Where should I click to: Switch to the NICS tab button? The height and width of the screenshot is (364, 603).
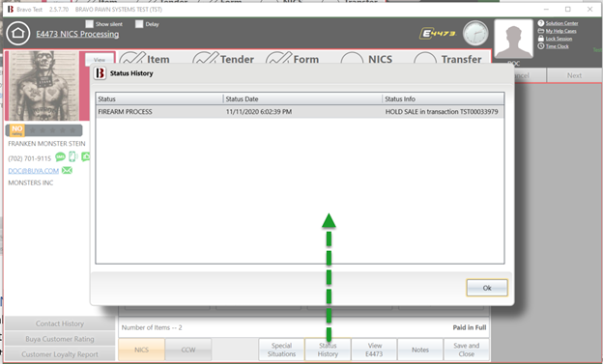tap(141, 350)
